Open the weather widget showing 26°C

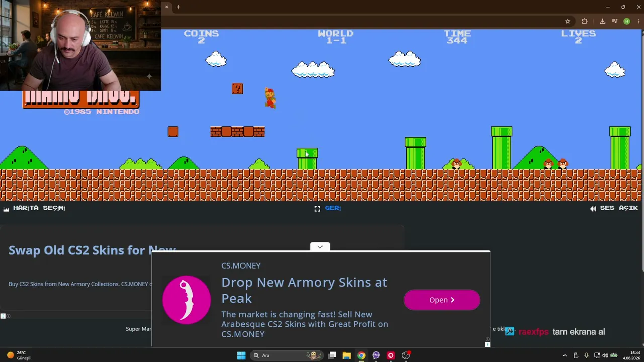19,355
